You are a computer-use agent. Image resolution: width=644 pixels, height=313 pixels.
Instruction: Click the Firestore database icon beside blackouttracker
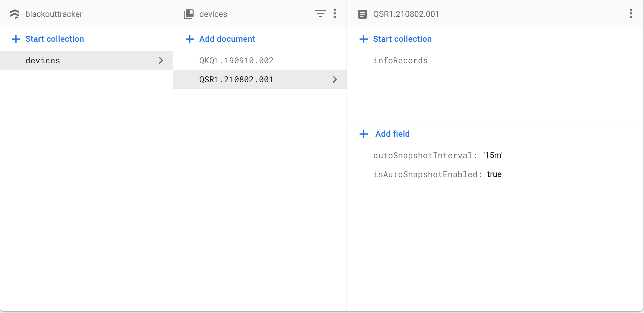[x=15, y=14]
